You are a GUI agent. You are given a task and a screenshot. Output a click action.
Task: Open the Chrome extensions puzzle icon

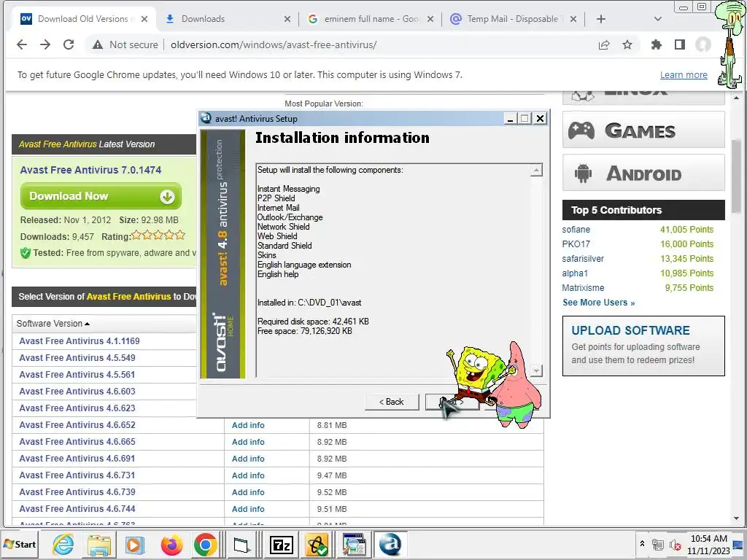(x=657, y=44)
